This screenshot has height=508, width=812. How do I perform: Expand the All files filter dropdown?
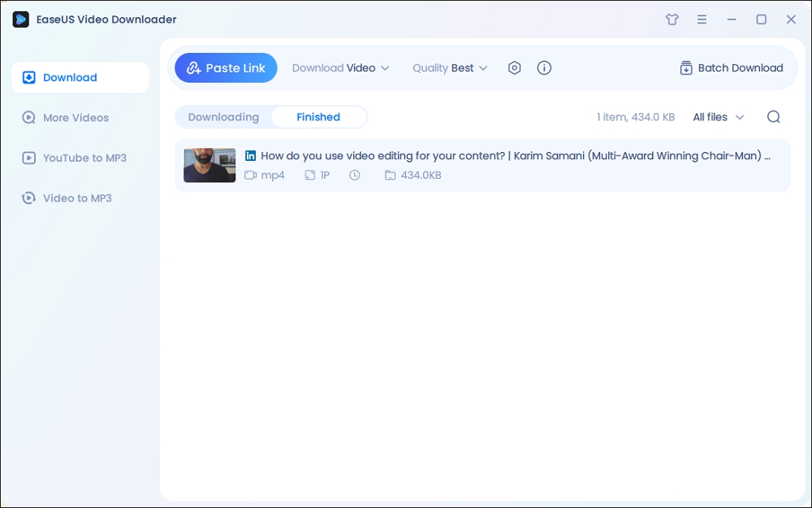tap(719, 117)
